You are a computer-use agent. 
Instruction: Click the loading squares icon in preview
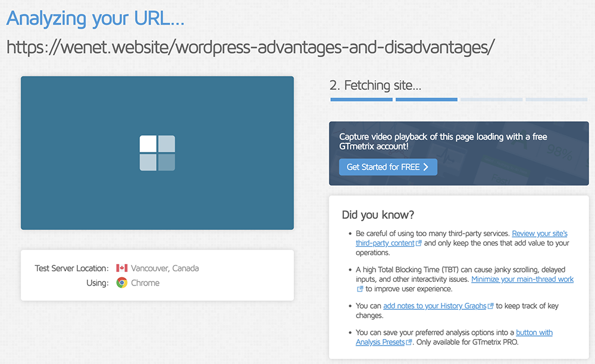158,153
